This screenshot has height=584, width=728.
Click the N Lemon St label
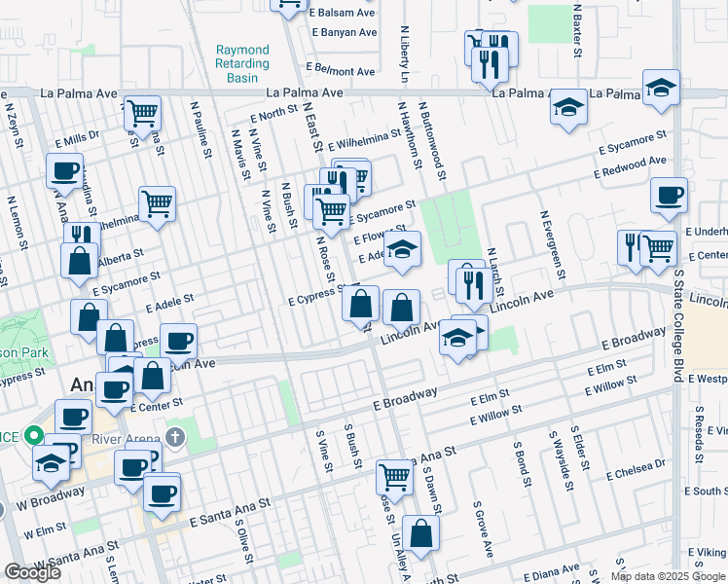coord(18,223)
